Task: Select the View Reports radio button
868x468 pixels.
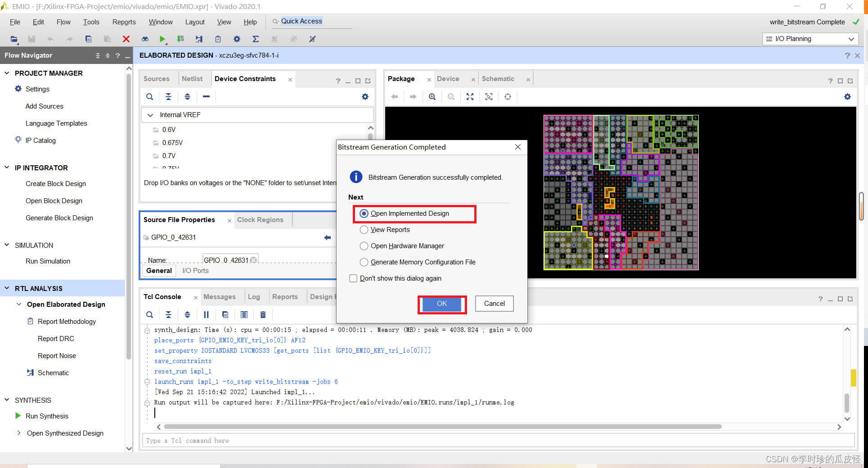Action: click(x=364, y=230)
